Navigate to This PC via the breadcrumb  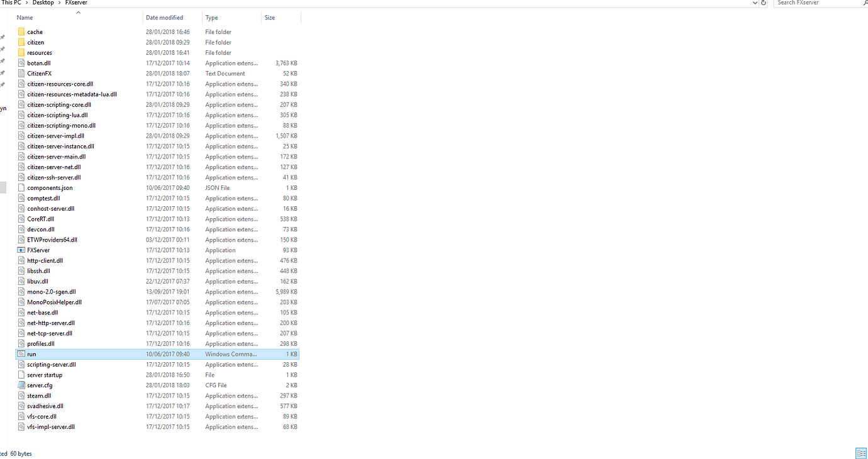pyautogui.click(x=13, y=3)
